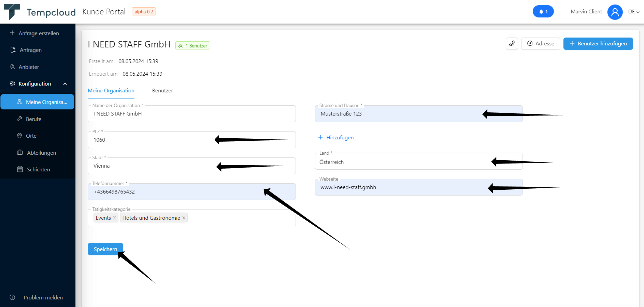644x307 pixels.
Task: Click the info icon beside Problem melden
Action: [13, 297]
